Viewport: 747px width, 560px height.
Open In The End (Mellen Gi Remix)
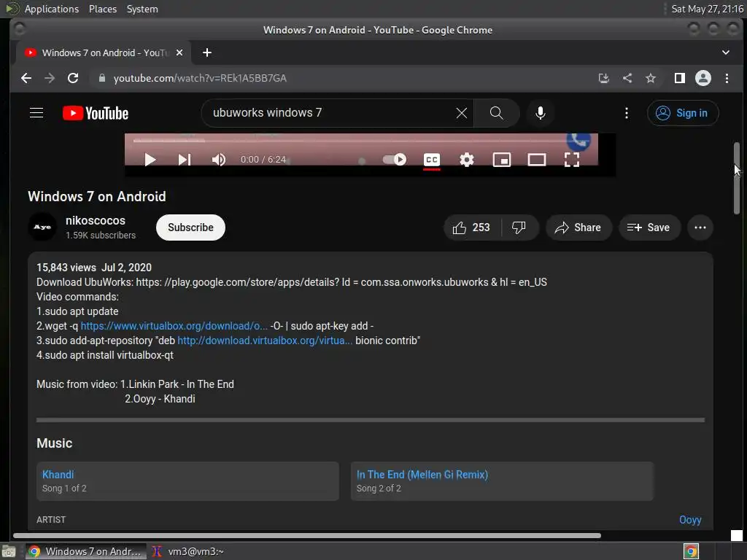pyautogui.click(x=502, y=481)
